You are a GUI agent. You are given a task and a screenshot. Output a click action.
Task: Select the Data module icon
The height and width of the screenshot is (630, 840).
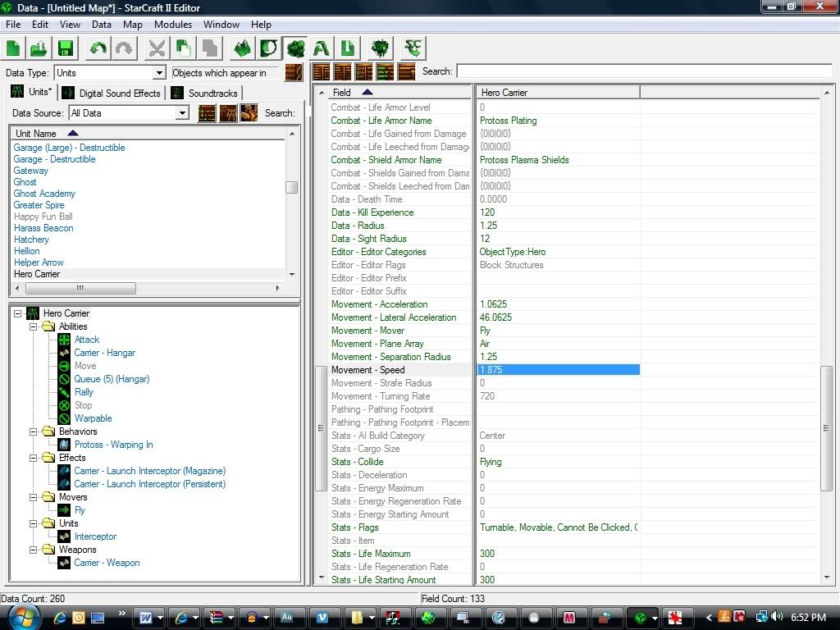295,48
